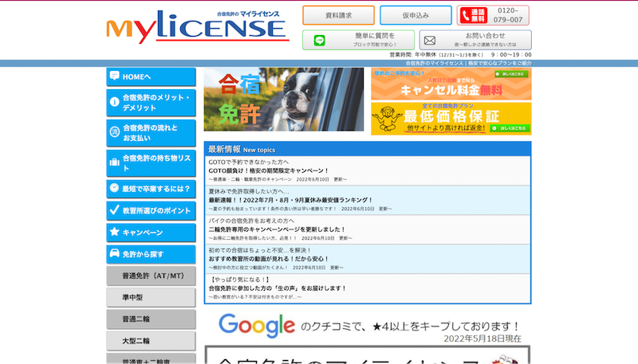638x364 pixels.
Task: Open the お問い合わせ contact button
Action: point(475,40)
